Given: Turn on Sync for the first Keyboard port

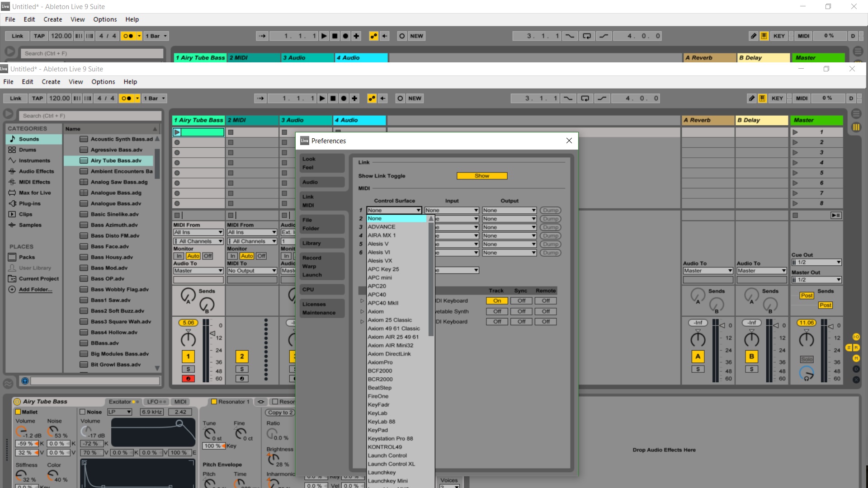Looking at the screenshot, I should click(521, 301).
